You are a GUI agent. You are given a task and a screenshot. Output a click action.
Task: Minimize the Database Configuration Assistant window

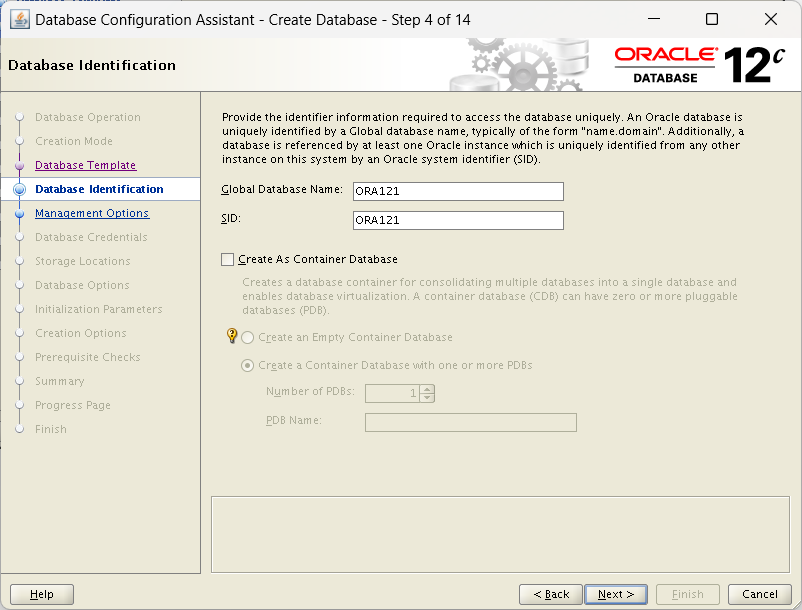tap(654, 19)
